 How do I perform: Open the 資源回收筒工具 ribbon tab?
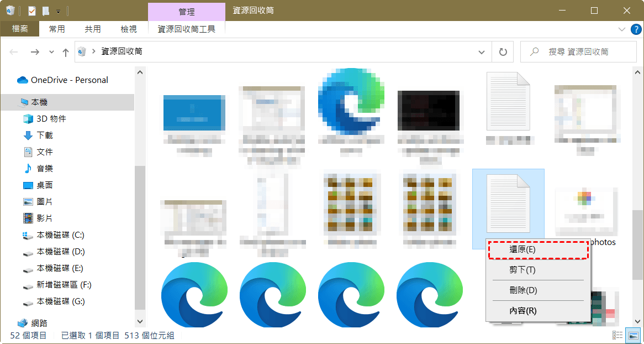(187, 29)
